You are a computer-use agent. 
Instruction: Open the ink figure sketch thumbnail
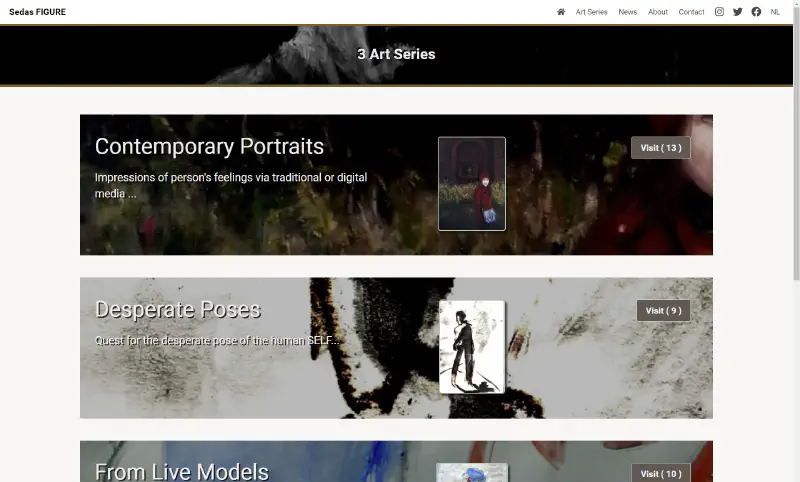(472, 347)
